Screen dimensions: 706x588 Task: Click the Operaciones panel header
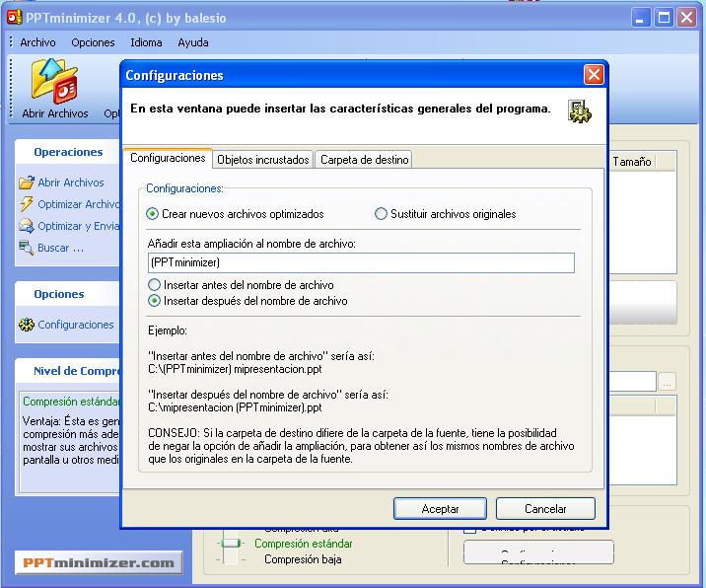tap(68, 152)
